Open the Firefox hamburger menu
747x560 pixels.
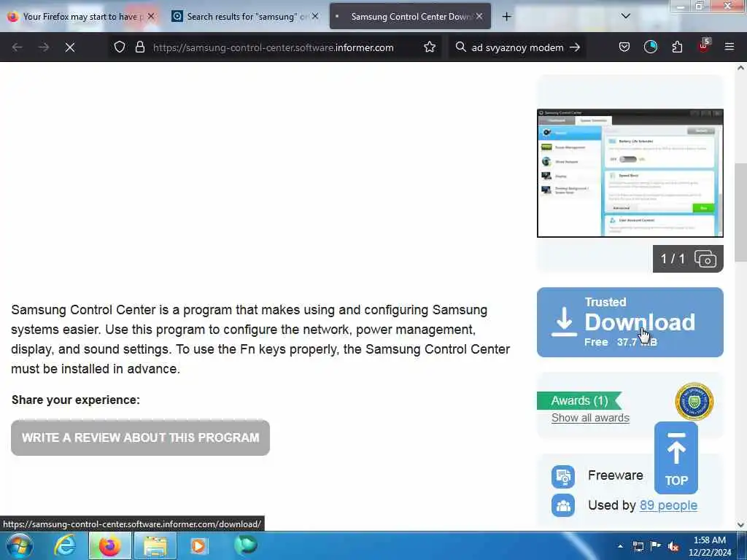point(729,47)
